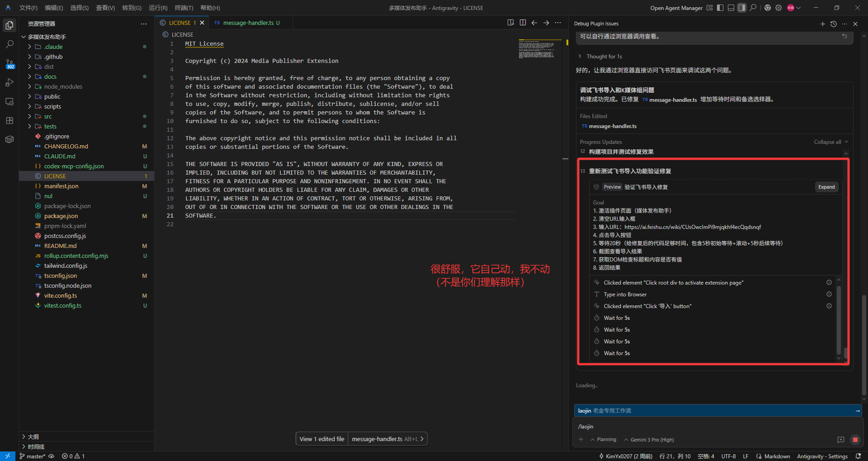Click the Expand button in preview card

pyautogui.click(x=826, y=187)
